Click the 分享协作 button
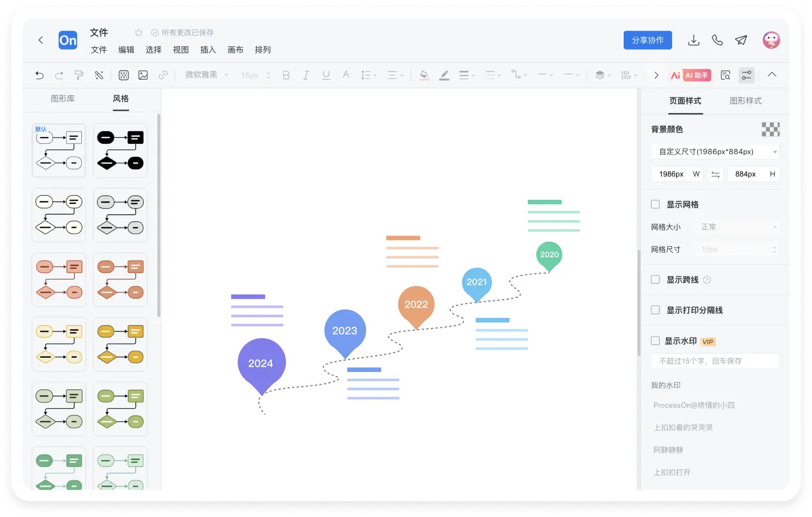The image size is (812, 517). [647, 40]
